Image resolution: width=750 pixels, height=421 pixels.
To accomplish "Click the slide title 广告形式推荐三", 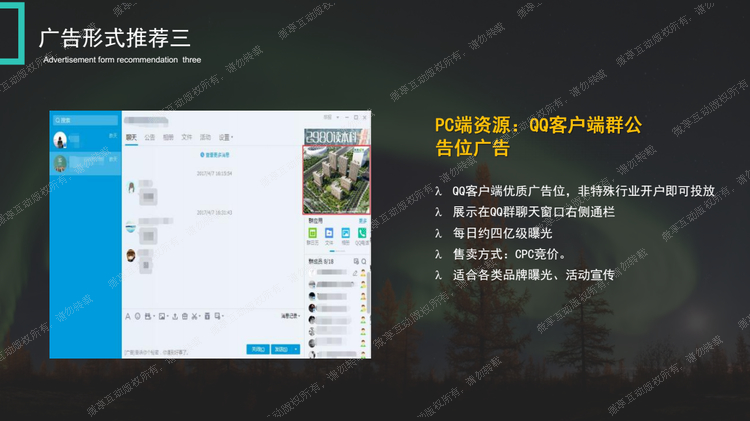I will point(115,38).
